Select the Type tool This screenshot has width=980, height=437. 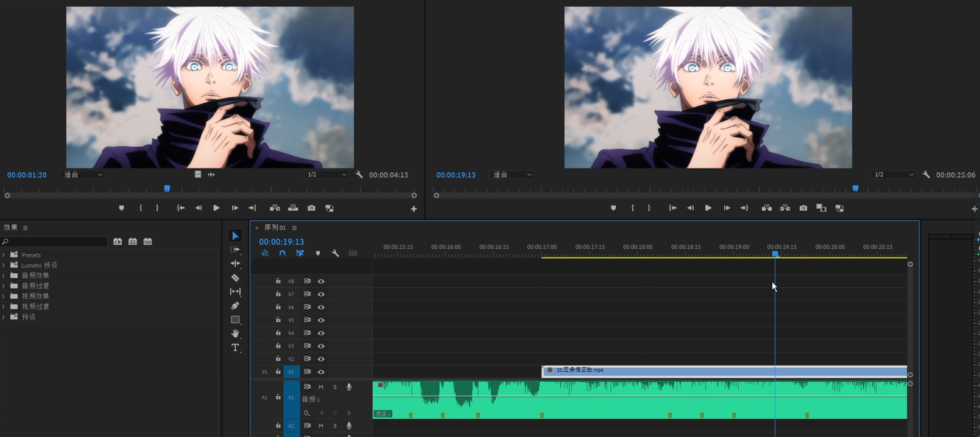pos(235,348)
